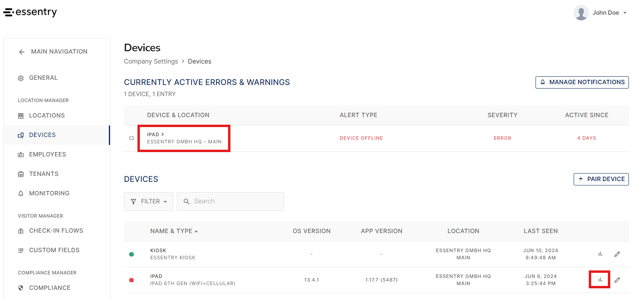This screenshot has height=299, width=644.
Task: Click sort arrow on Name & Type
Action: (196, 231)
